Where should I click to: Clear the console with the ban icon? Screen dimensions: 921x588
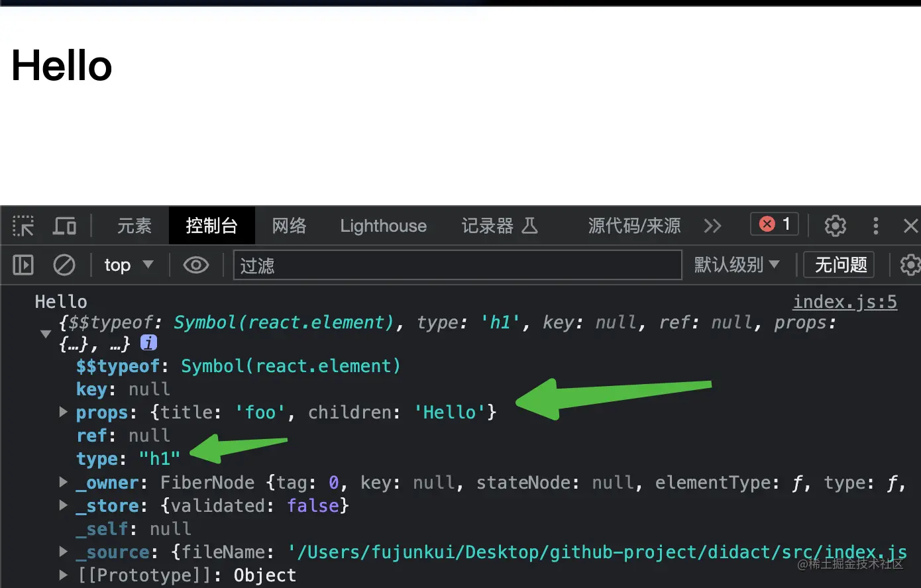pos(64,266)
